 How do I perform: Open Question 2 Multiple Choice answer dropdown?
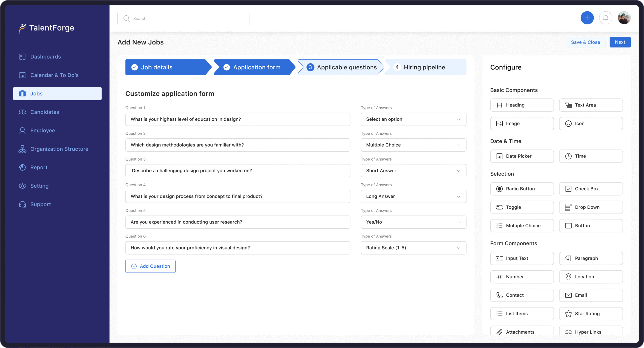(413, 145)
